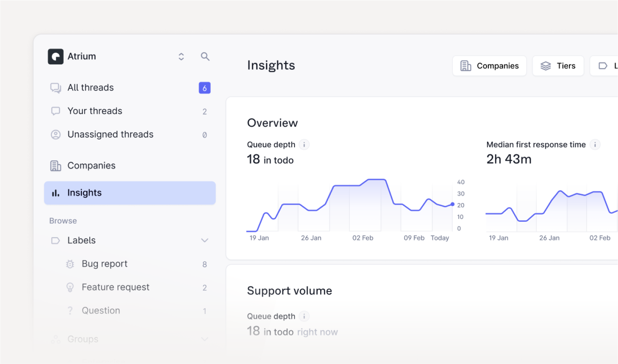Click the Feature request lightbulb icon
618x364 pixels.
tap(70, 288)
